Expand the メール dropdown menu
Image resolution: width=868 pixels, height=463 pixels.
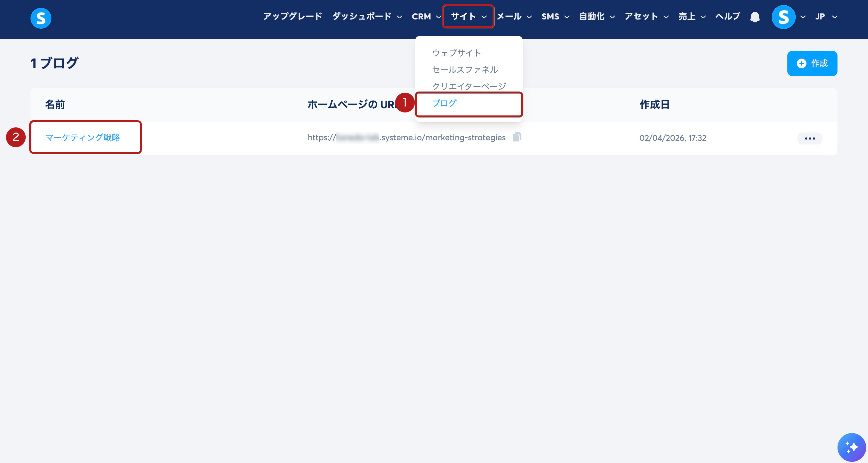(514, 16)
